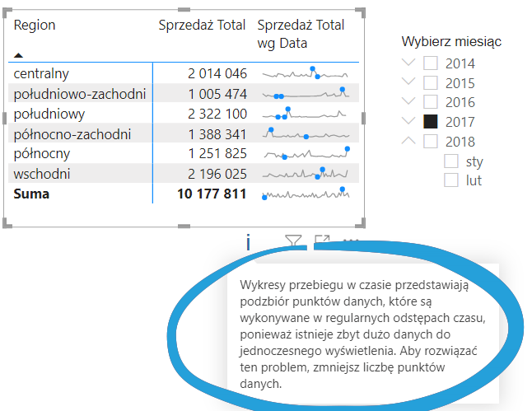Click the Region column header
This screenshot has height=411, width=532.
coord(35,25)
